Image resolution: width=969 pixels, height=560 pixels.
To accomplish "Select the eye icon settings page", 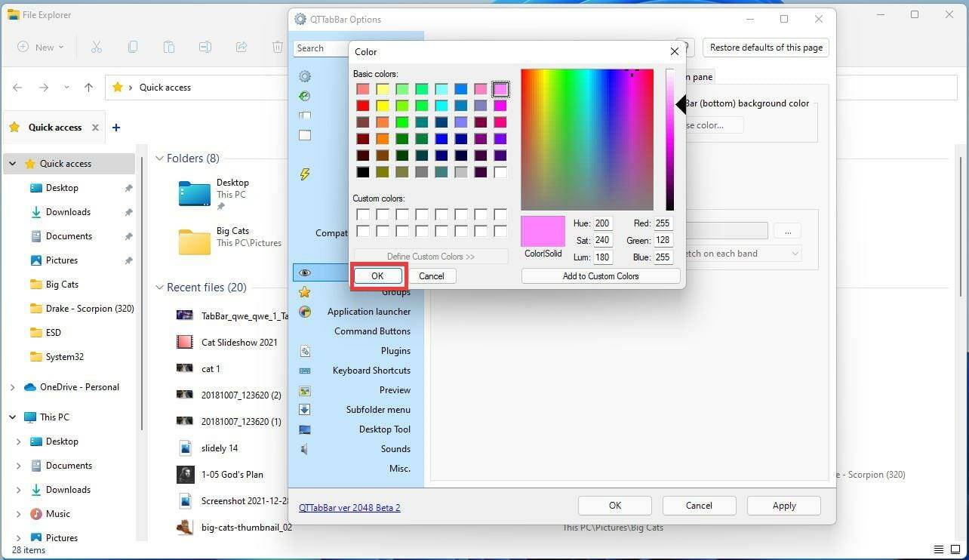I will (305, 272).
